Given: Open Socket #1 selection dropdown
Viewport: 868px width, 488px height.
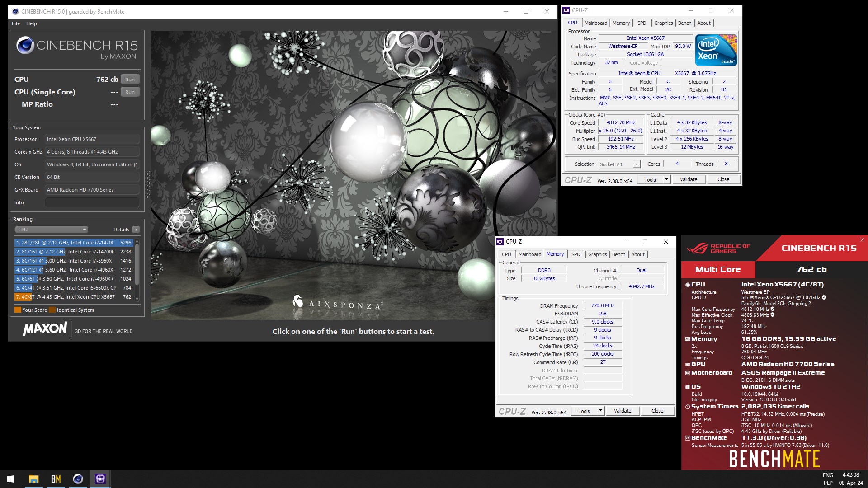Looking at the screenshot, I should [619, 164].
